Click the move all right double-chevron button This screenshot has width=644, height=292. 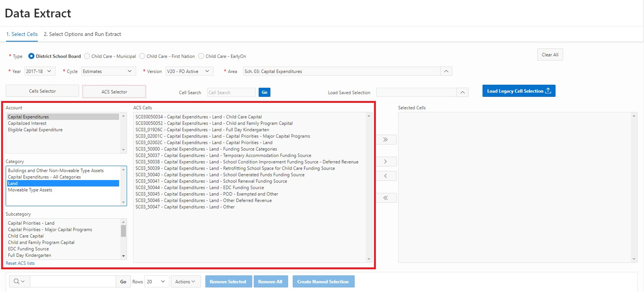tap(385, 140)
